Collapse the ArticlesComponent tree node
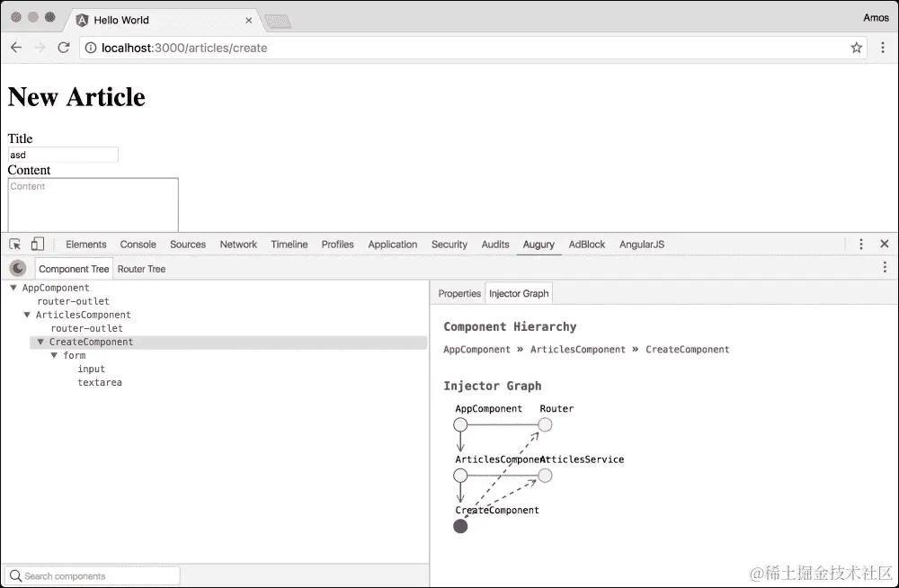The image size is (899, 588). point(27,315)
